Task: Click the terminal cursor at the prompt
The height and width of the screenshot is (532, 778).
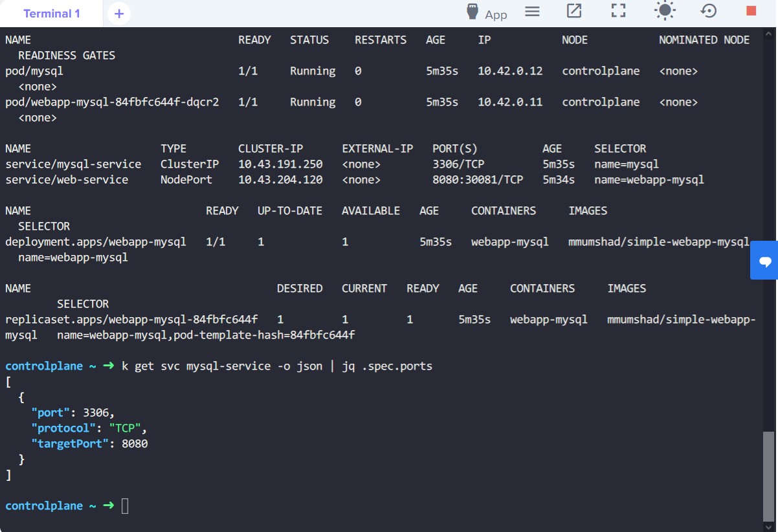Action: tap(125, 506)
